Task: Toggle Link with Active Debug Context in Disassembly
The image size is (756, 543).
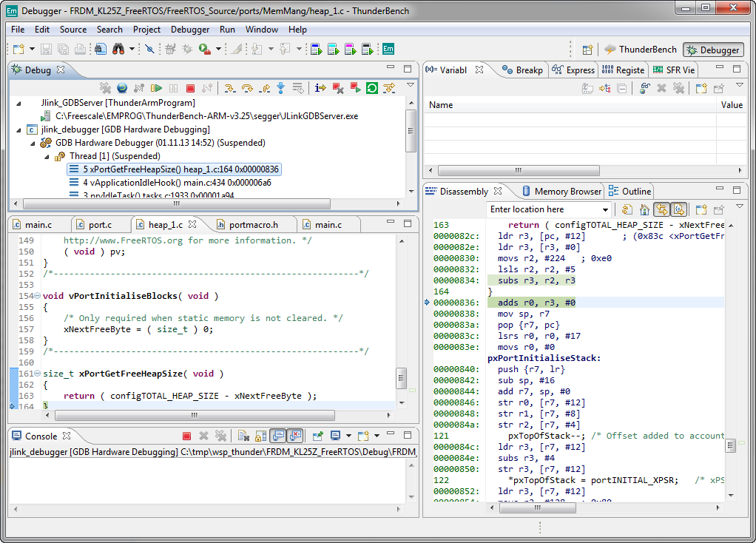Action: (x=661, y=210)
